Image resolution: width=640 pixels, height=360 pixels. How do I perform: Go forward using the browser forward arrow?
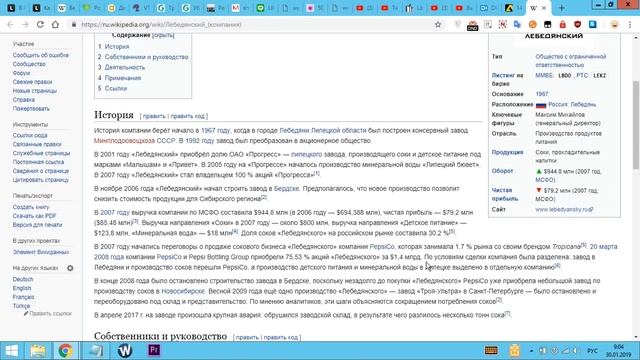(25, 24)
